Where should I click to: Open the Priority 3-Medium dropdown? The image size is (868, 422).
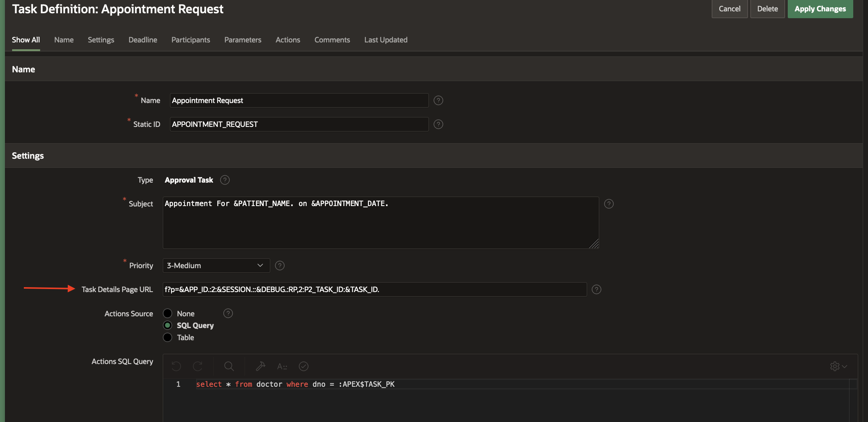point(216,266)
